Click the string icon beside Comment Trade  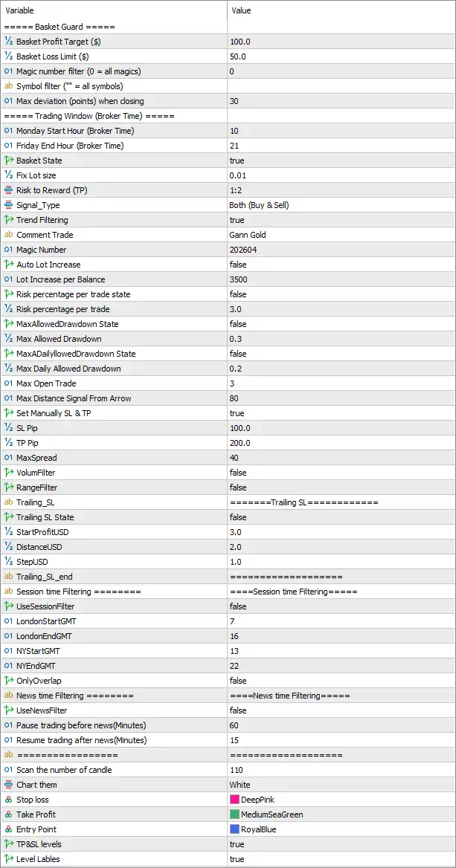click(x=8, y=235)
